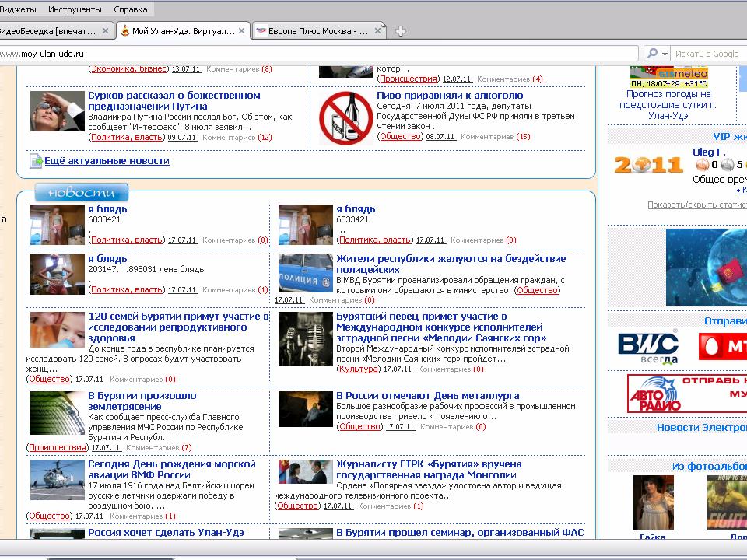Click the Gismeteo weather logo
This screenshot has width=747, height=560.
click(x=669, y=74)
